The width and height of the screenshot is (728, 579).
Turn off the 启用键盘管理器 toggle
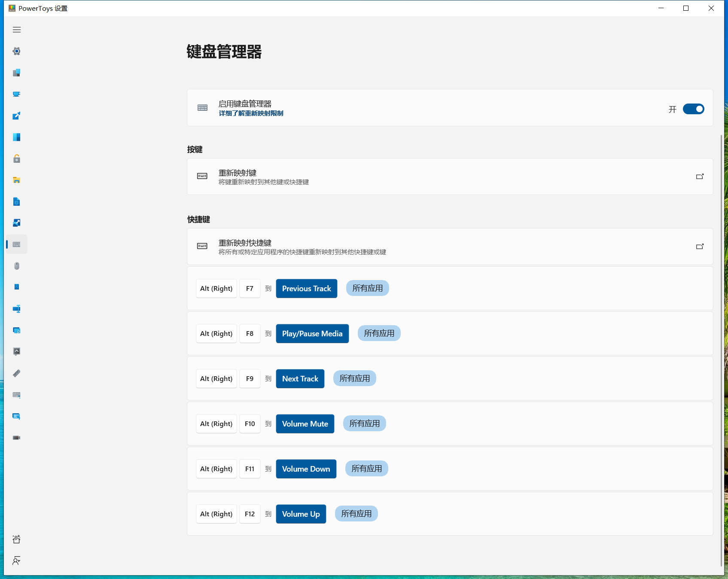coord(694,109)
